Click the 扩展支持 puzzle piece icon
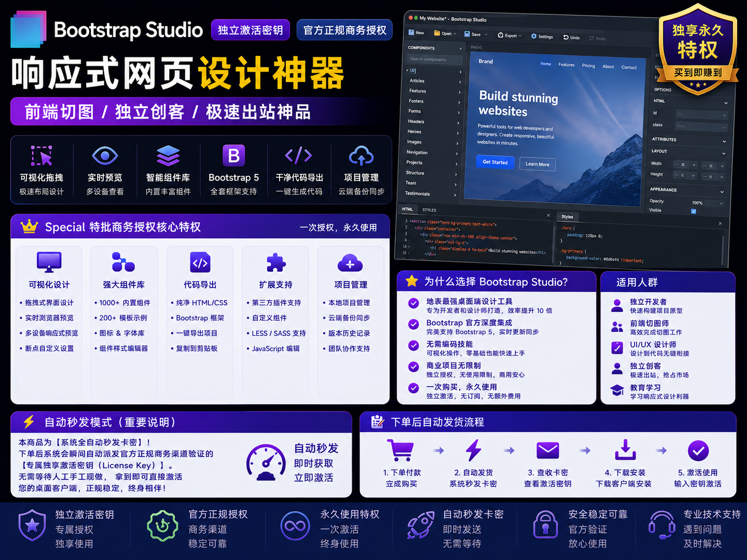Screen dimensions: 747x560 coord(276,262)
